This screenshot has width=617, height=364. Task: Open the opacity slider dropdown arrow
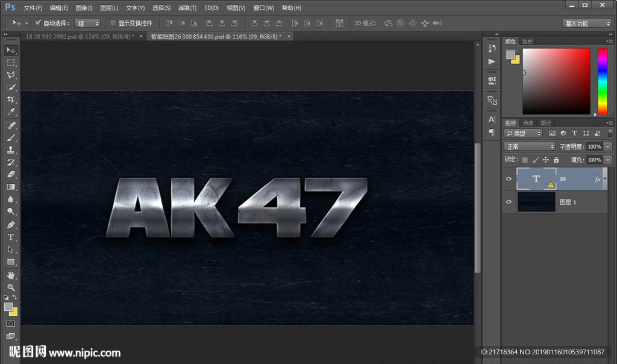point(608,146)
